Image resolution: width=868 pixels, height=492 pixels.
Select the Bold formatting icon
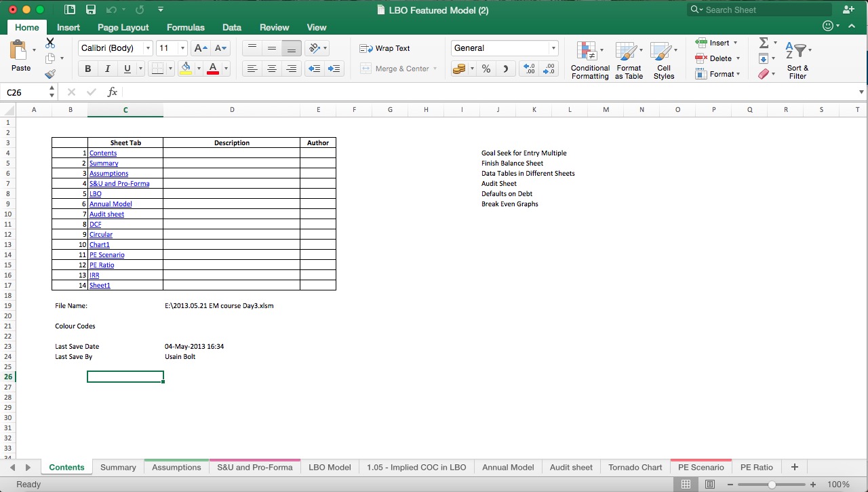point(87,69)
